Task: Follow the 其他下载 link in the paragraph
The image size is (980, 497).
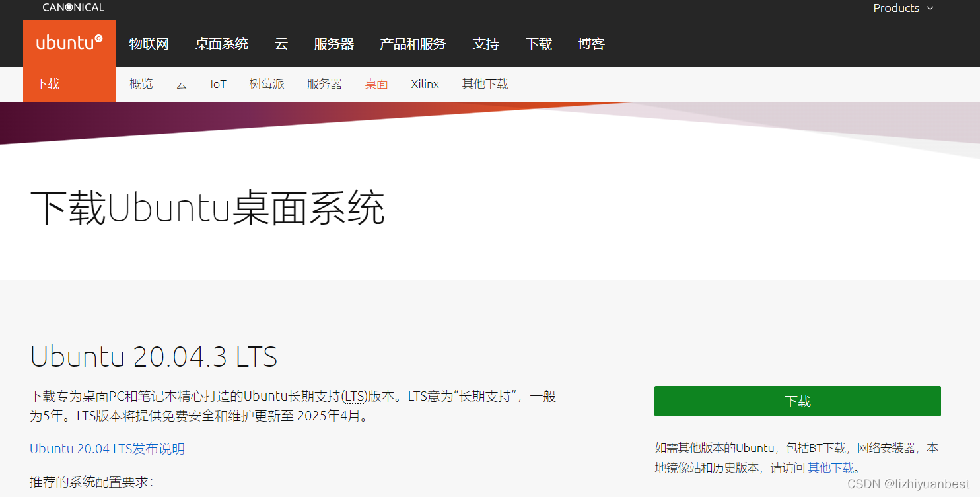Action: pyautogui.click(x=831, y=468)
